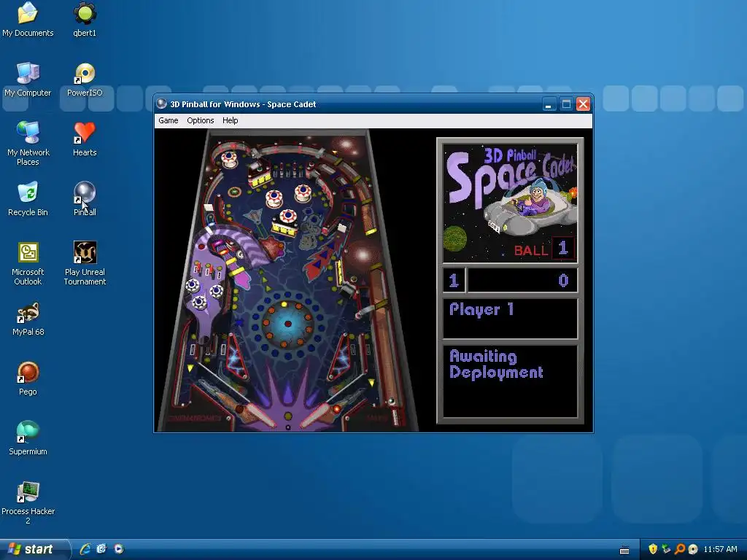Open the Game menu
This screenshot has height=560, width=747.
169,120
